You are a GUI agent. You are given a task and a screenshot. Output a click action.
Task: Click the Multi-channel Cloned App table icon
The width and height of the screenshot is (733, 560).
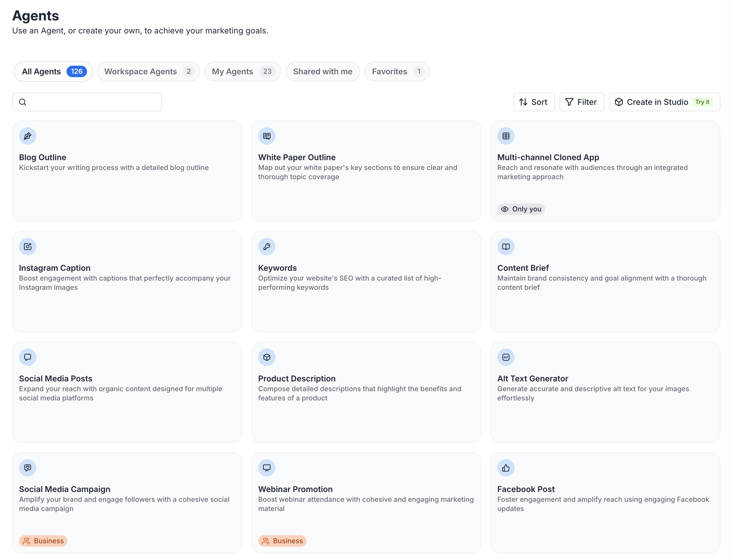[506, 136]
